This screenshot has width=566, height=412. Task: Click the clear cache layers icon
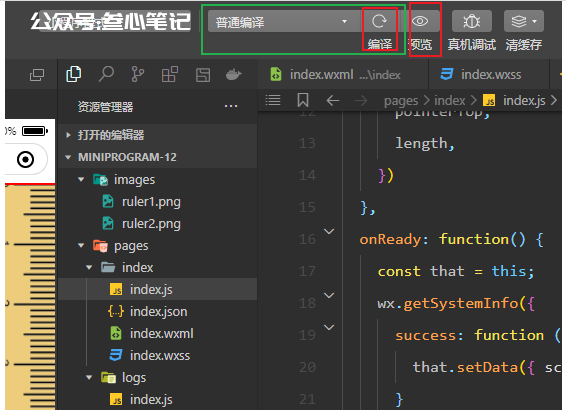click(519, 21)
